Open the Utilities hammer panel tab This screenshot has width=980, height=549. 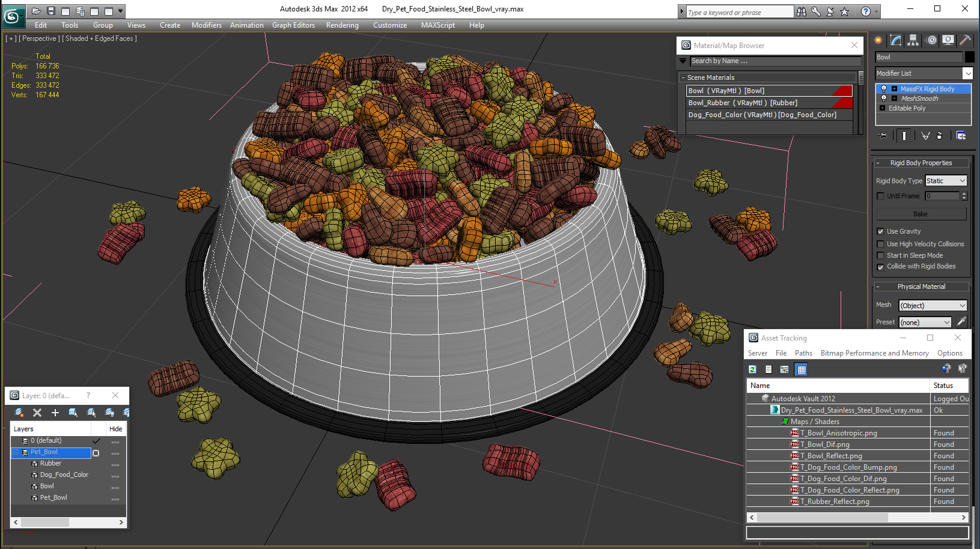click(966, 40)
